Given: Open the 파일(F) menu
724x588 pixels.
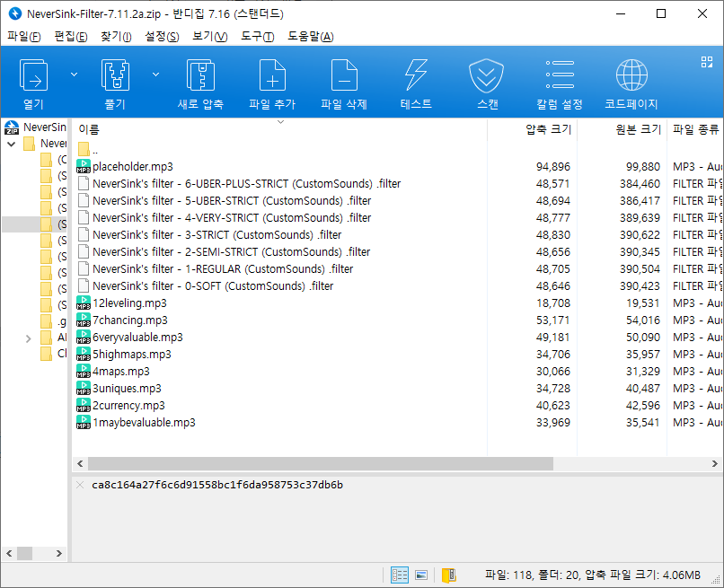Looking at the screenshot, I should [24, 36].
